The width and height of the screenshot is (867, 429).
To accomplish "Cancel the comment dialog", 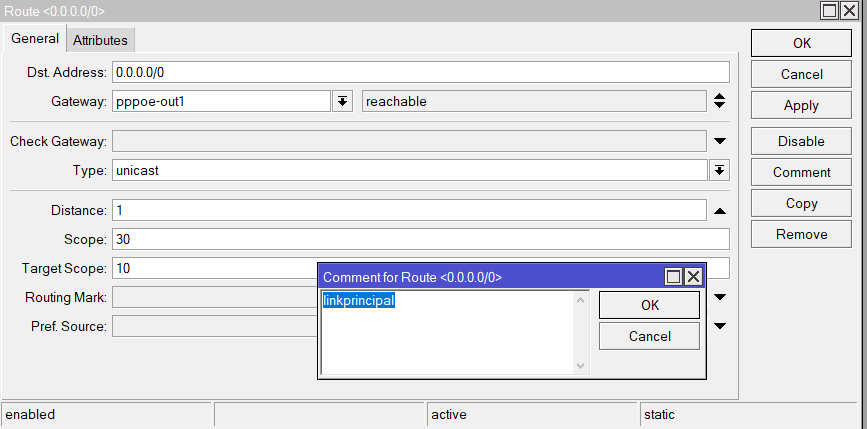I will [649, 336].
